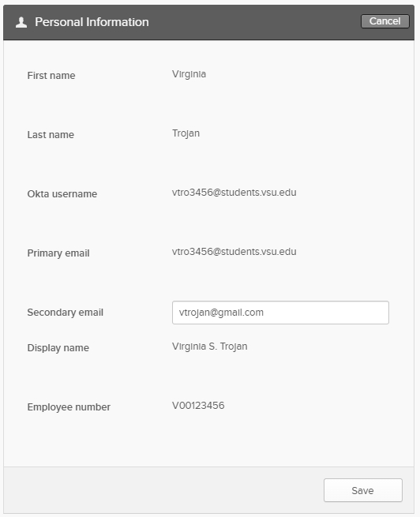Viewport: 420px width, 517px height.
Task: Select the Last name label
Action: [51, 135]
